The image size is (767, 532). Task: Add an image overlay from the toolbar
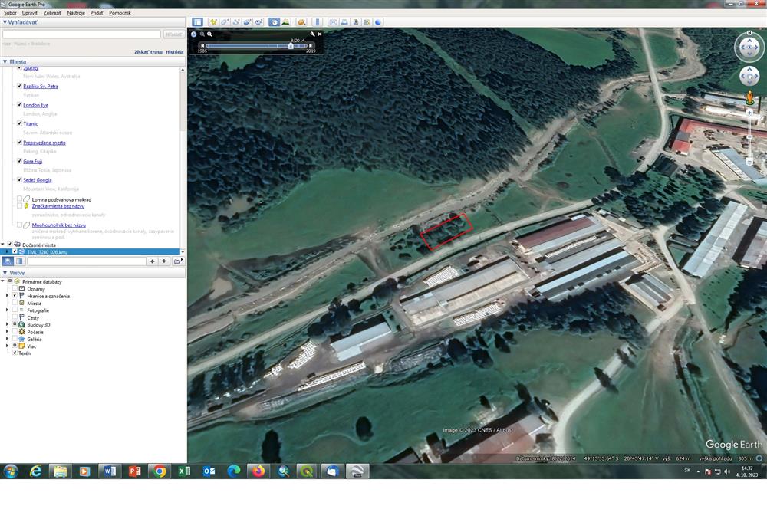point(248,22)
